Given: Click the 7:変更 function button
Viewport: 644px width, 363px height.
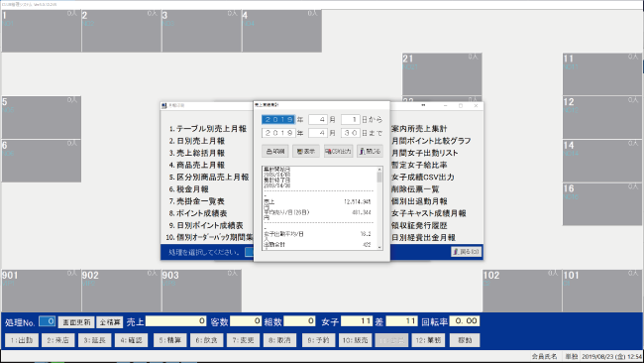Looking at the screenshot, I should click(243, 340).
